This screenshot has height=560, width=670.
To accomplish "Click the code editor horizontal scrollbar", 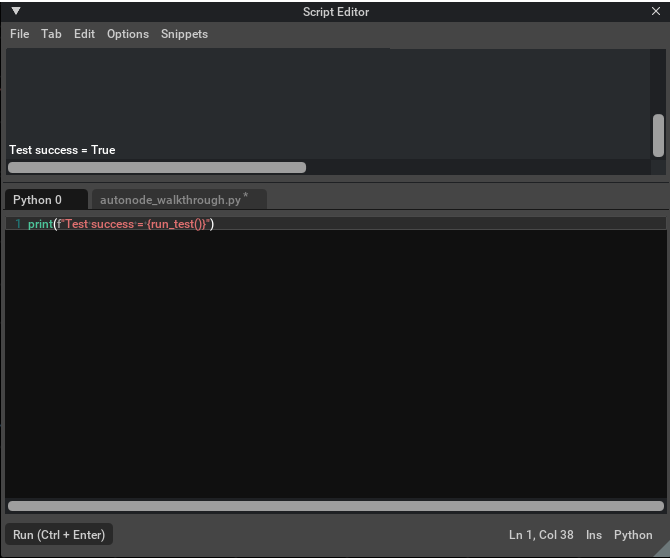I will pyautogui.click(x=335, y=506).
